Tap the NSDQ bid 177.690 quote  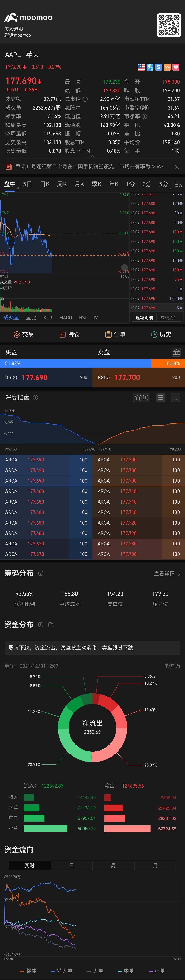(x=46, y=377)
